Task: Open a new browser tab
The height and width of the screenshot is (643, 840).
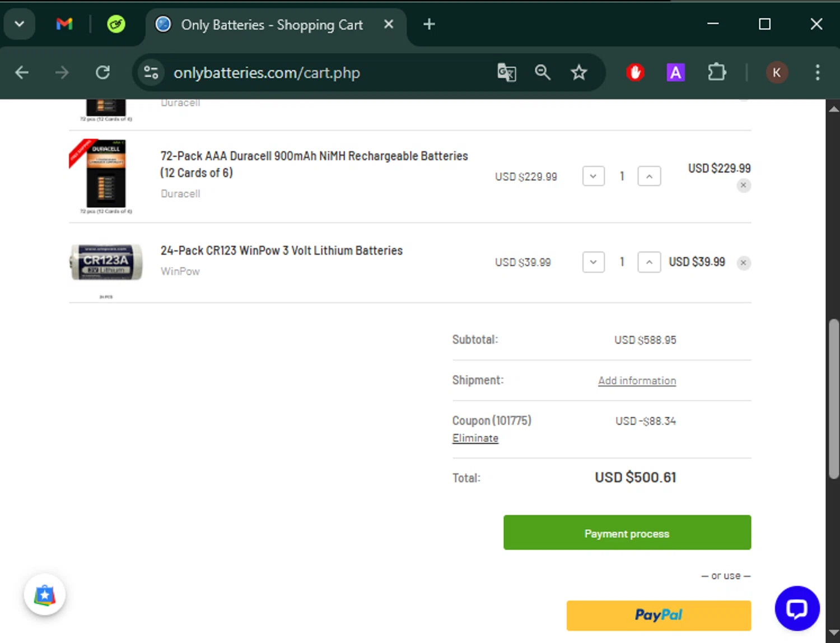Action: point(429,24)
